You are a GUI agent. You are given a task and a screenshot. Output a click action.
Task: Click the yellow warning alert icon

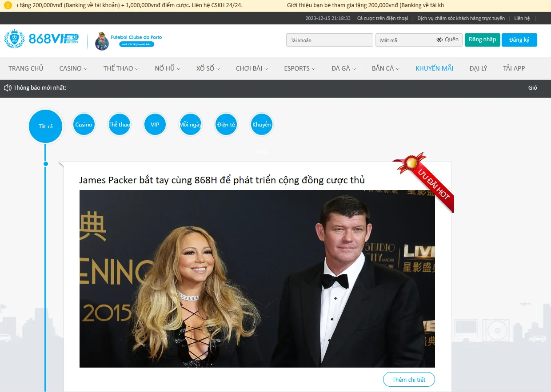tap(8, 5)
